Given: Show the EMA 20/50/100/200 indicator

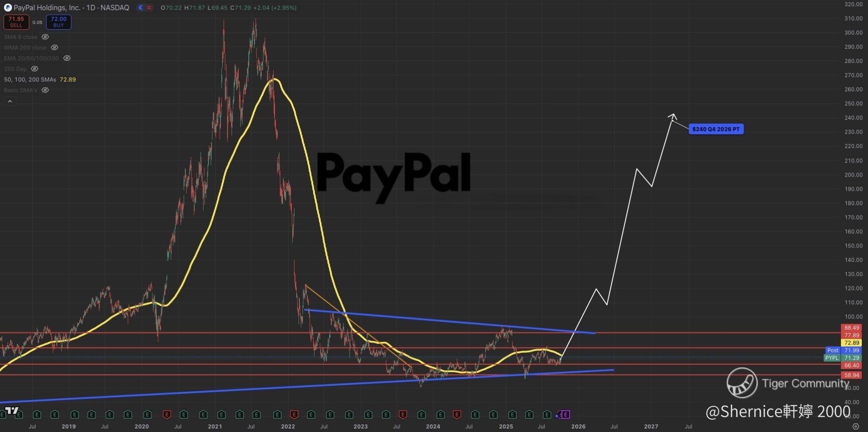Looking at the screenshot, I should pos(67,58).
